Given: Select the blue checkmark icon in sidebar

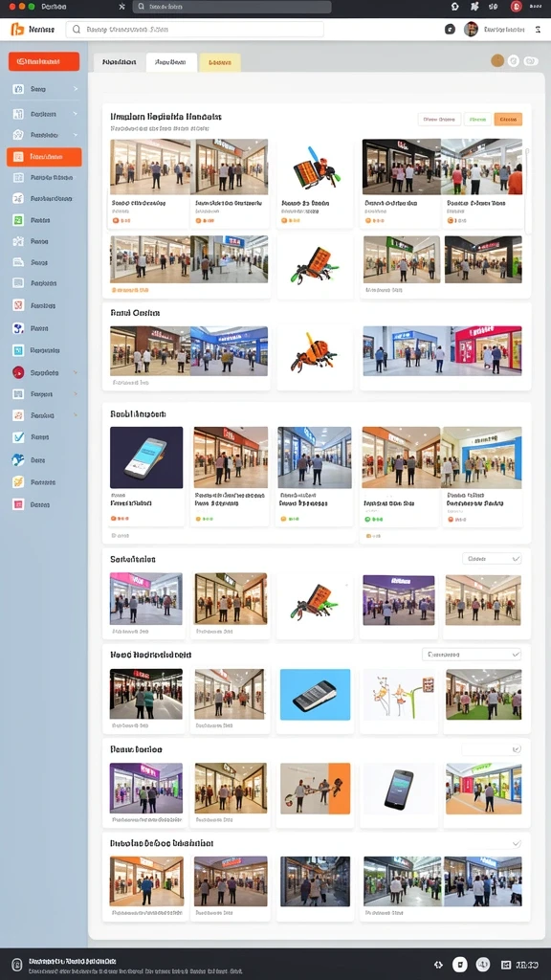Looking at the screenshot, I should 18,437.
